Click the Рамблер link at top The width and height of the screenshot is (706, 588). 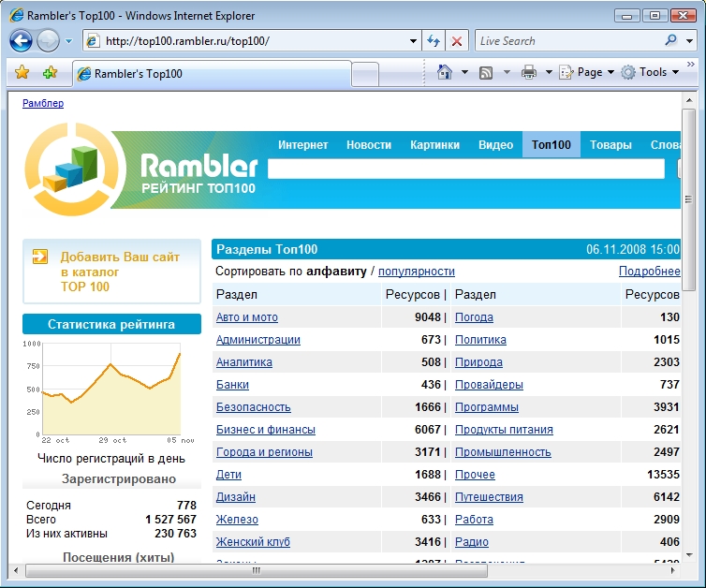[x=43, y=103]
